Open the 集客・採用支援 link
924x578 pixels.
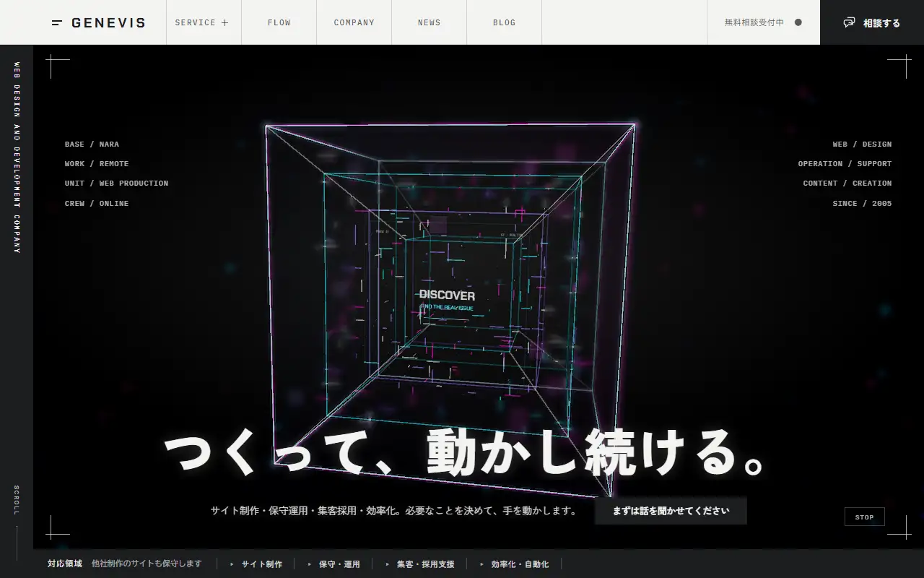tap(426, 564)
